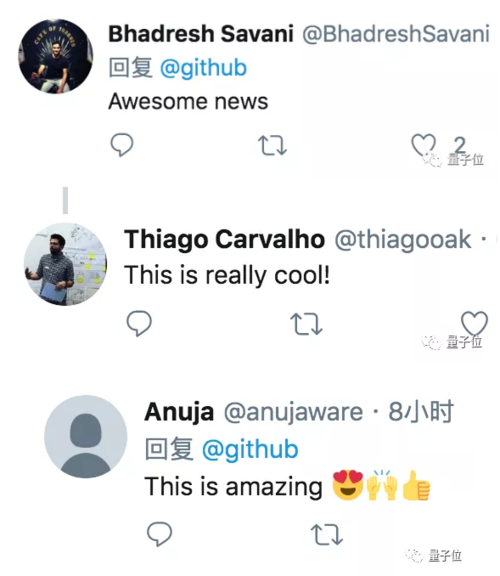Image resolution: width=500 pixels, height=576 pixels.
Task: Open Thiago Carvalho's profile picture
Action: click(65, 264)
